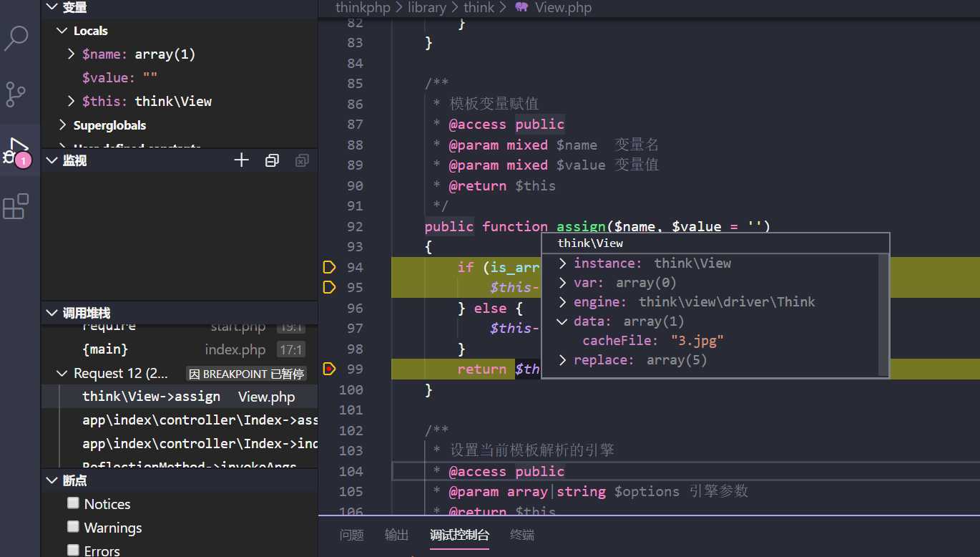Image resolution: width=980 pixels, height=557 pixels.
Task: Click the 因 BREAKPOINT 已暂停 status label
Action: coord(246,374)
